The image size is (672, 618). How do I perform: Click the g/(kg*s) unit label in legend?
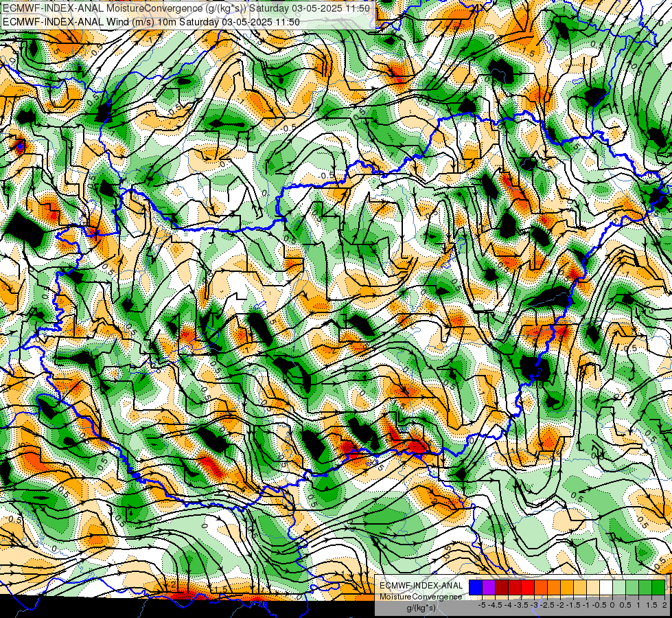tap(421, 608)
